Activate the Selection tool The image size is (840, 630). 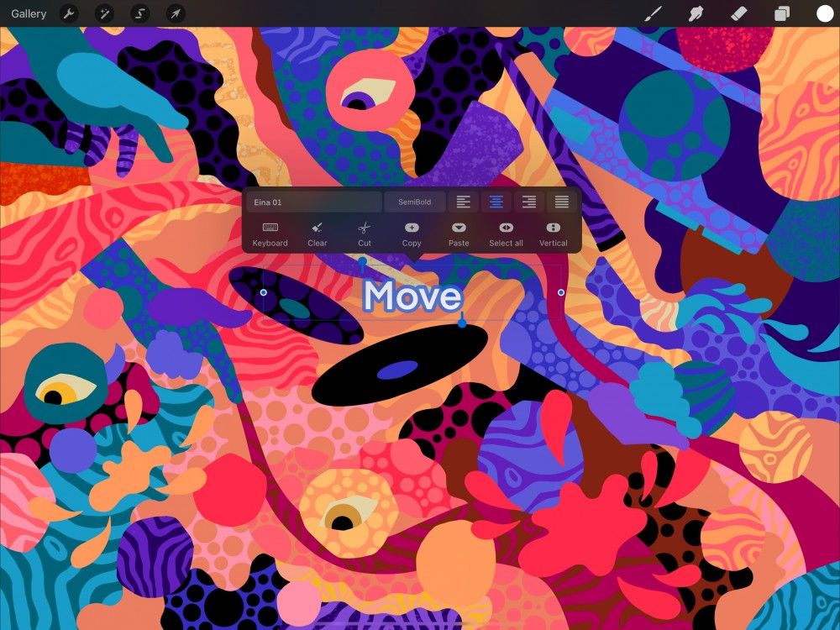pyautogui.click(x=139, y=13)
